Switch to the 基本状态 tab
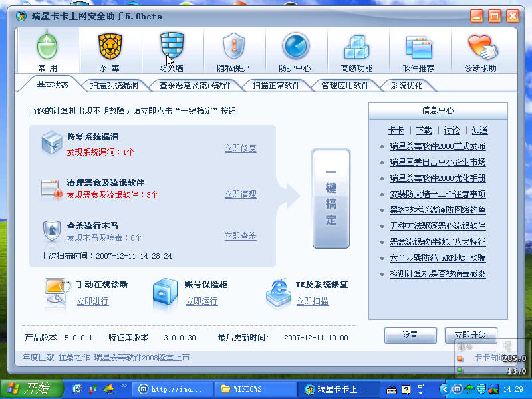 [53, 85]
